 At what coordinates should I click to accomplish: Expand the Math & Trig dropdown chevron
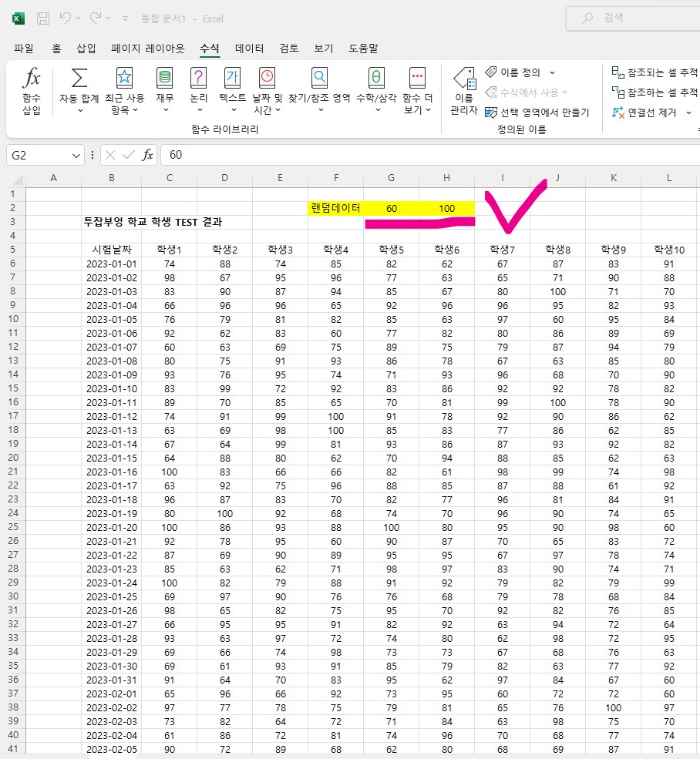pos(378,110)
